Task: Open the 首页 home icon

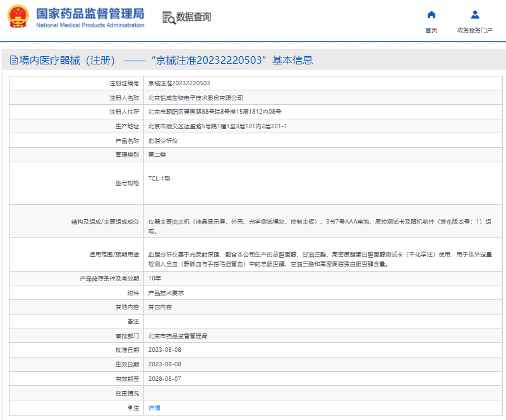Action: (431, 15)
